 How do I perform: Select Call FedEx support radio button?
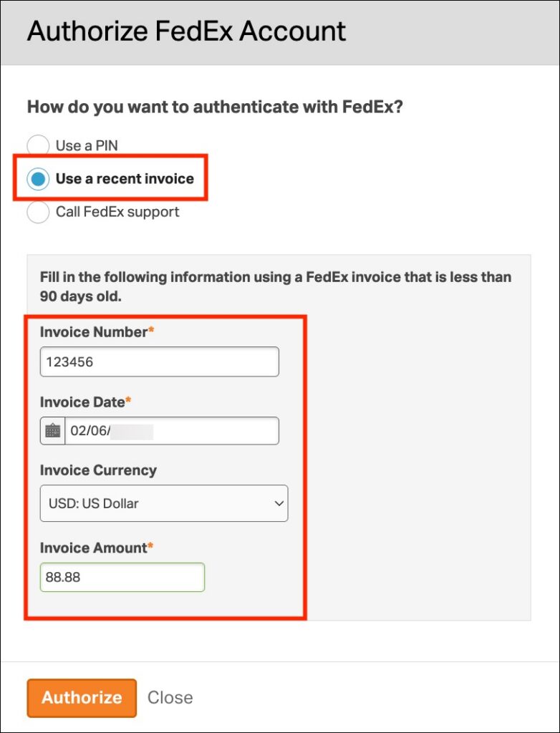click(38, 212)
